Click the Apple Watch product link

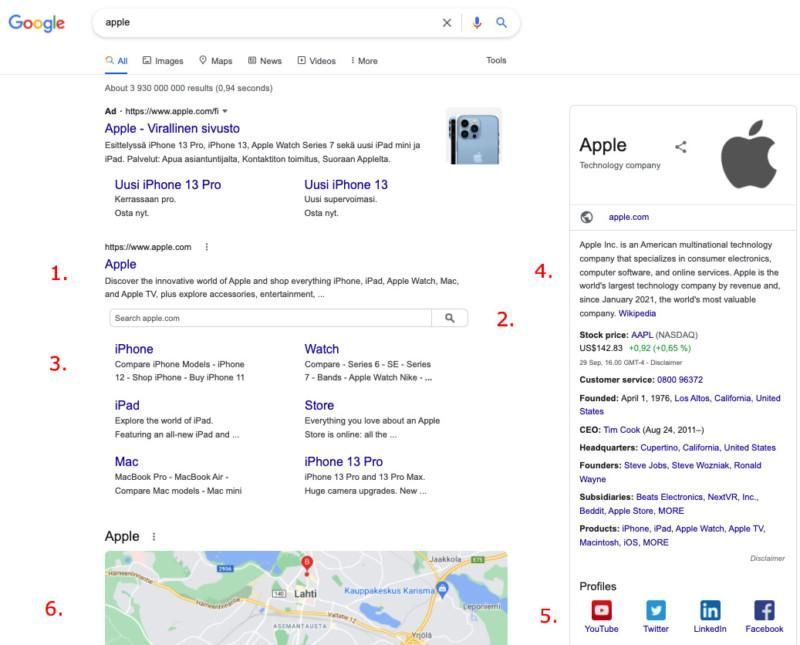[699, 529]
